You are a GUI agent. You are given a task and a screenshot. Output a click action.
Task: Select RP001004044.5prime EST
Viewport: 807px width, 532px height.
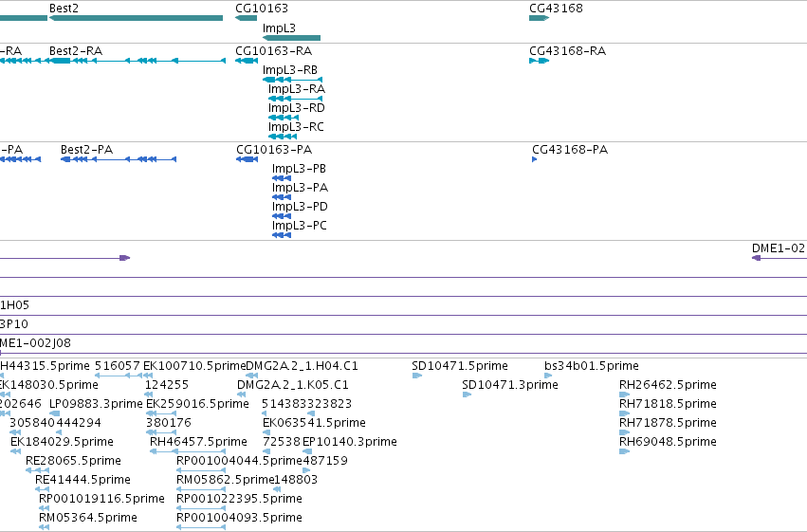click(x=201, y=470)
